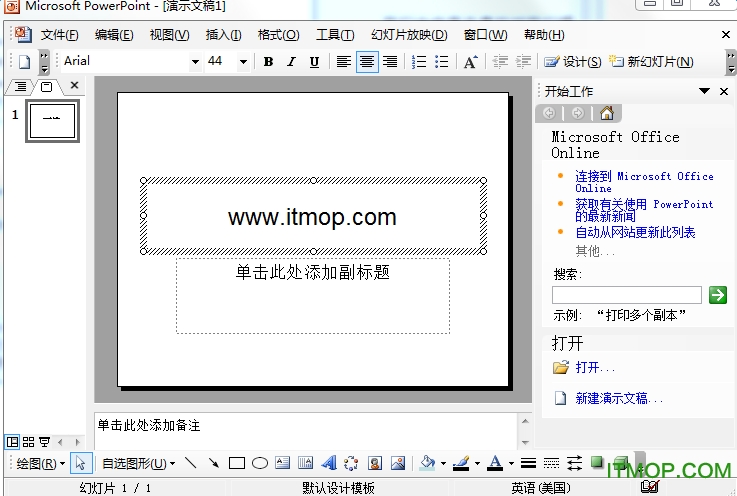Open the 格式(O) menu
Image resolution: width=737 pixels, height=496 pixels.
pyautogui.click(x=279, y=35)
